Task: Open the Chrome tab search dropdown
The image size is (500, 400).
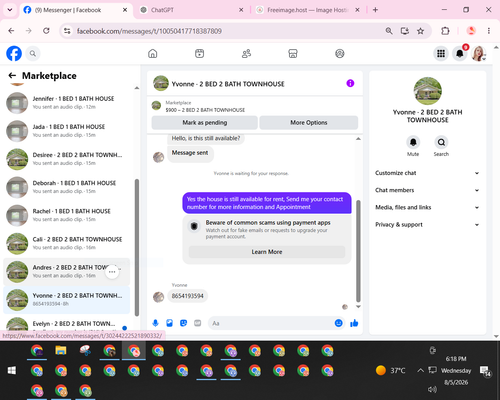Action: click(x=10, y=10)
